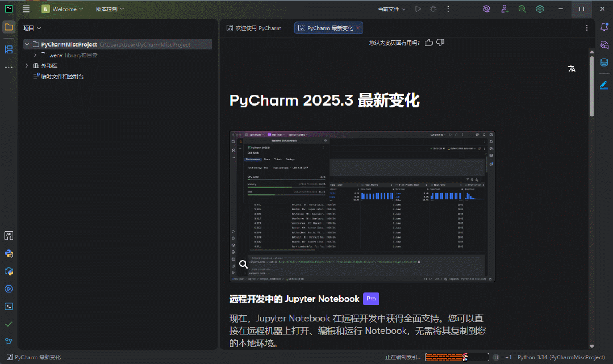
Task: Click the editor vertical scrollbar thumb
Action: tap(591, 86)
